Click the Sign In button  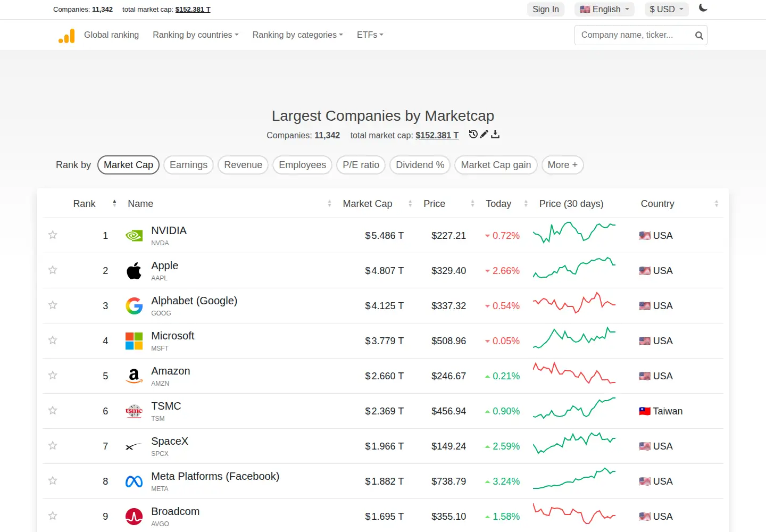tap(546, 9)
